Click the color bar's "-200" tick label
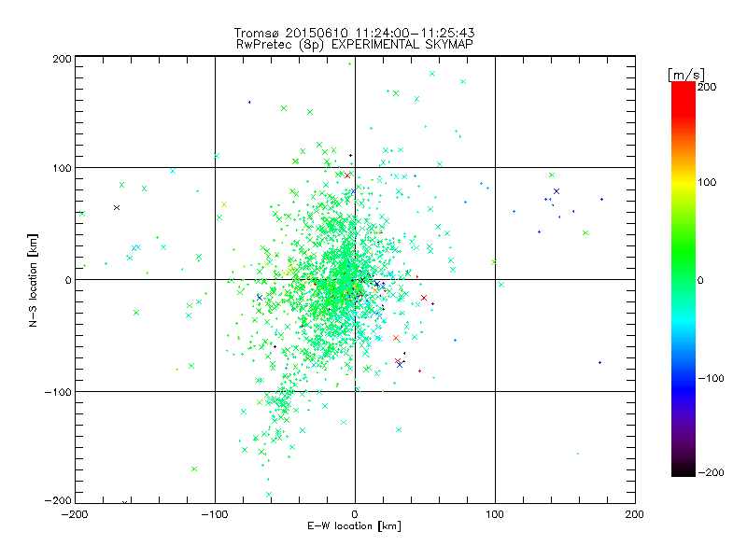This screenshot has height=560, width=747. (x=711, y=472)
